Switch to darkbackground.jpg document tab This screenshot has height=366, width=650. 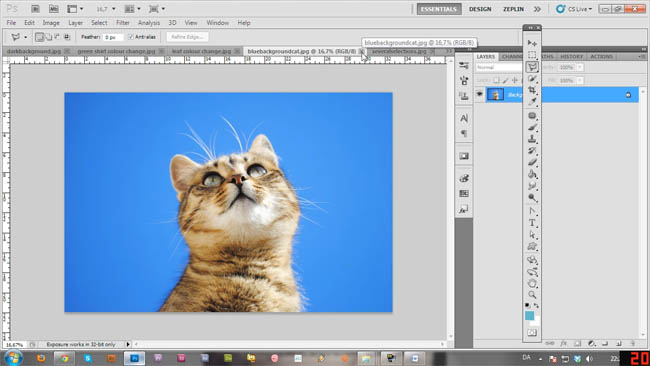pyautogui.click(x=34, y=51)
